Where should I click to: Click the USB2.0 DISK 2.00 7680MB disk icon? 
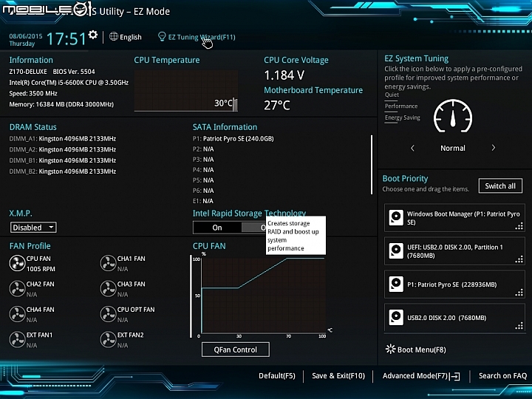396,318
